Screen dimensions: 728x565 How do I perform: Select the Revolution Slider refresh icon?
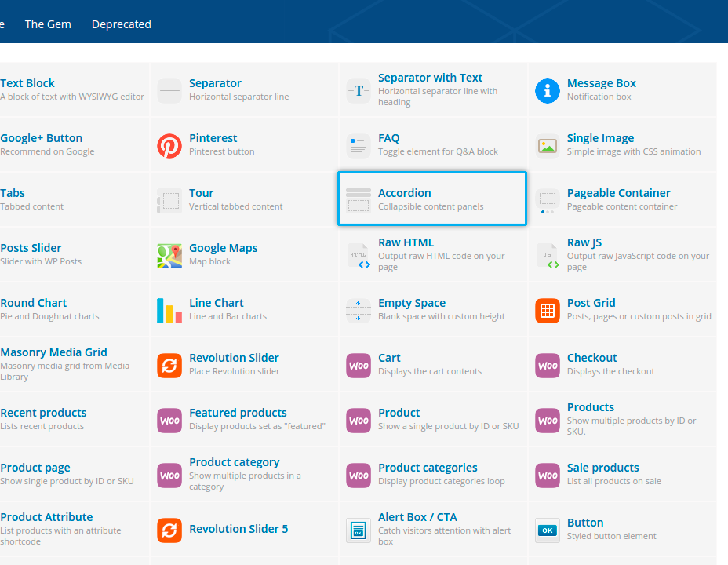tap(169, 366)
